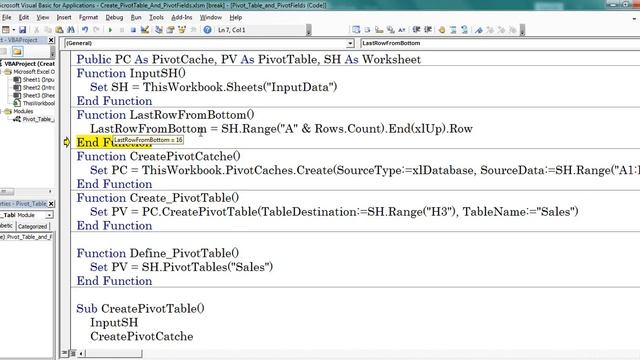
Task: Open VBA Help question mark icon
Action: pyautogui.click(x=207, y=30)
